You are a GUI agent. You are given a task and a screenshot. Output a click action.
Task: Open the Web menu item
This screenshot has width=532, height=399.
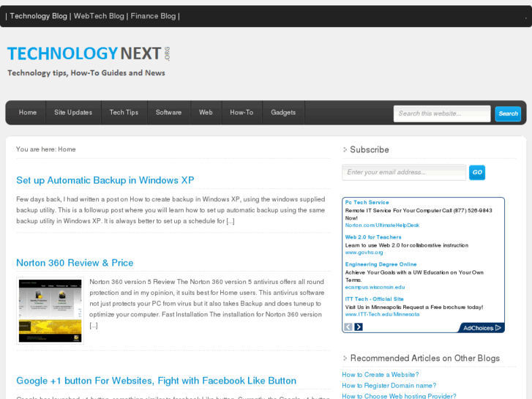click(x=206, y=113)
